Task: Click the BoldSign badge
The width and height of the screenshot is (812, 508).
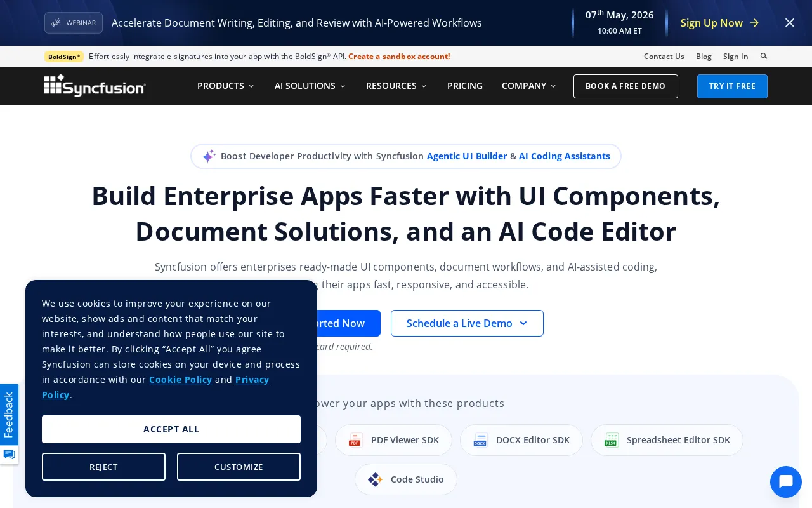Action: point(64,57)
